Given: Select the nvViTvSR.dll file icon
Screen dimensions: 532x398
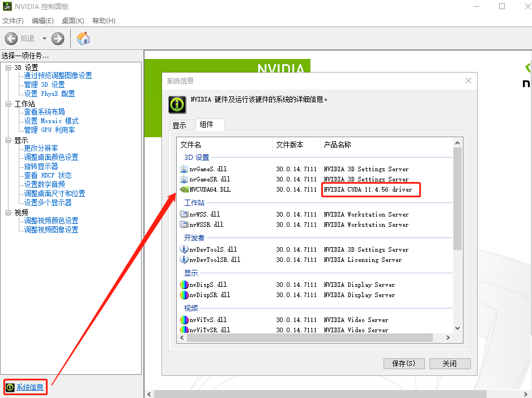Looking at the screenshot, I should pos(184,329).
